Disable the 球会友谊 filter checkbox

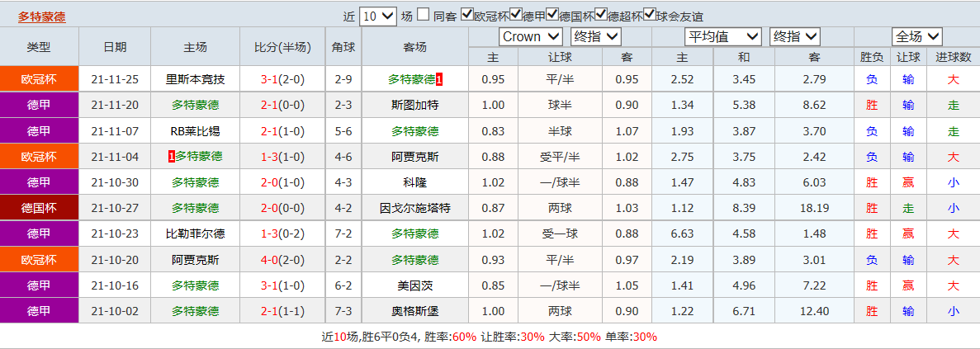(x=650, y=15)
